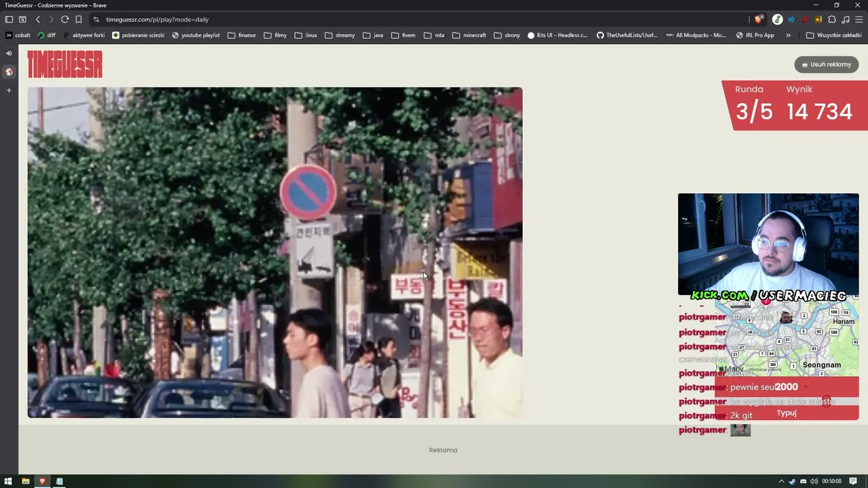Screen dimensions: 868x488
Task: Open the aktywne forki bookmark
Action: 84,35
